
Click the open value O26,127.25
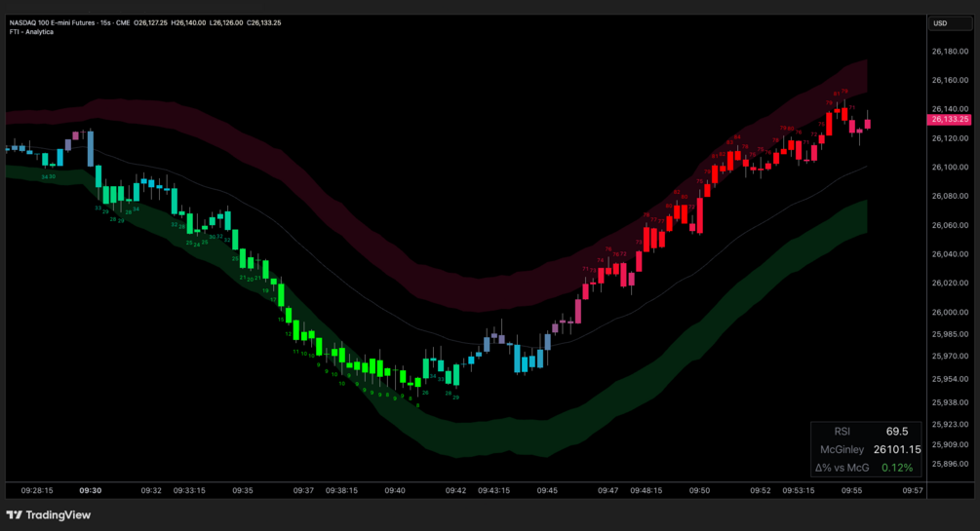pos(150,22)
